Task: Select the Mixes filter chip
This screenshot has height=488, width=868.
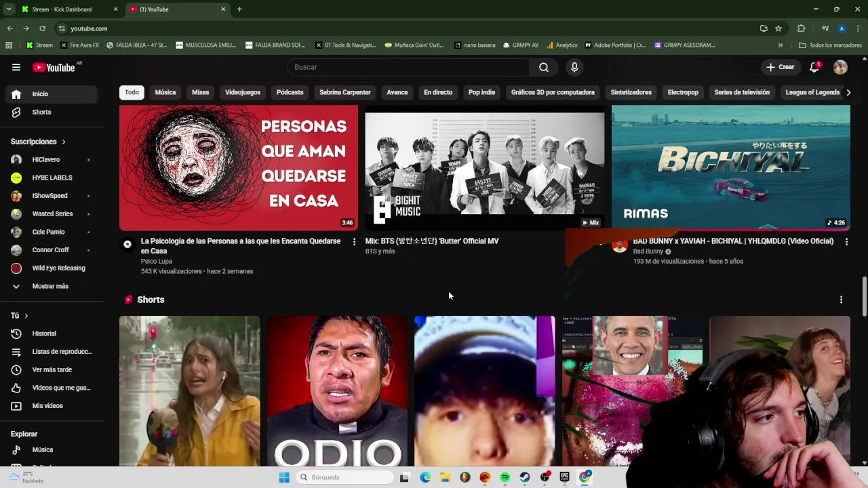Action: point(200,92)
